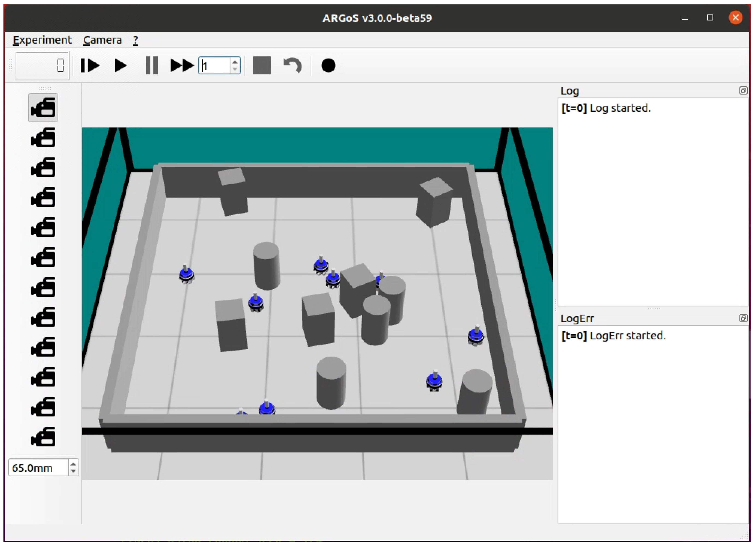Float the LogErr panel via its corner icon
Screen dimensions: 756x549
pyautogui.click(x=743, y=318)
